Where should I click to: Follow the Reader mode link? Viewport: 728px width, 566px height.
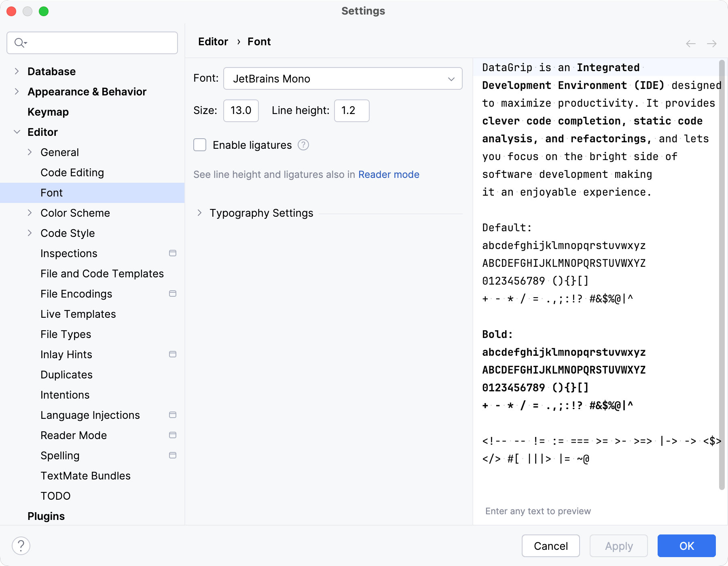tap(389, 174)
